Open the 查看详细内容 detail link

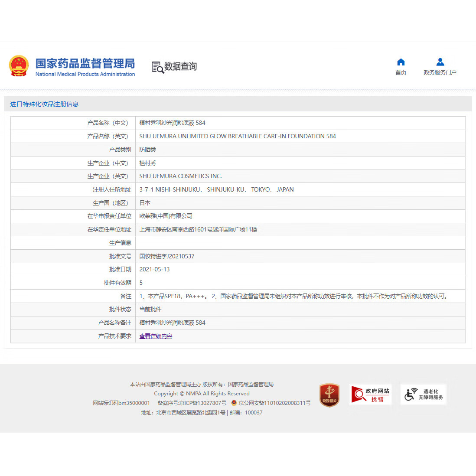tap(155, 336)
